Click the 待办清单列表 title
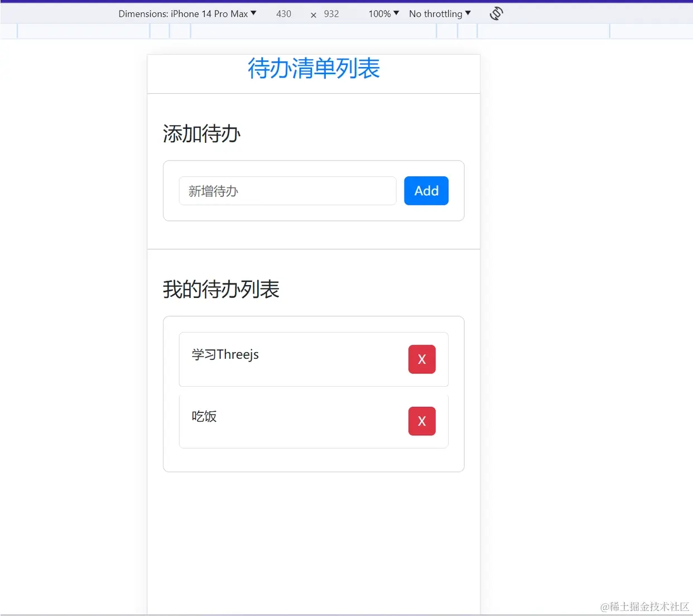The width and height of the screenshot is (693, 616). [x=314, y=69]
